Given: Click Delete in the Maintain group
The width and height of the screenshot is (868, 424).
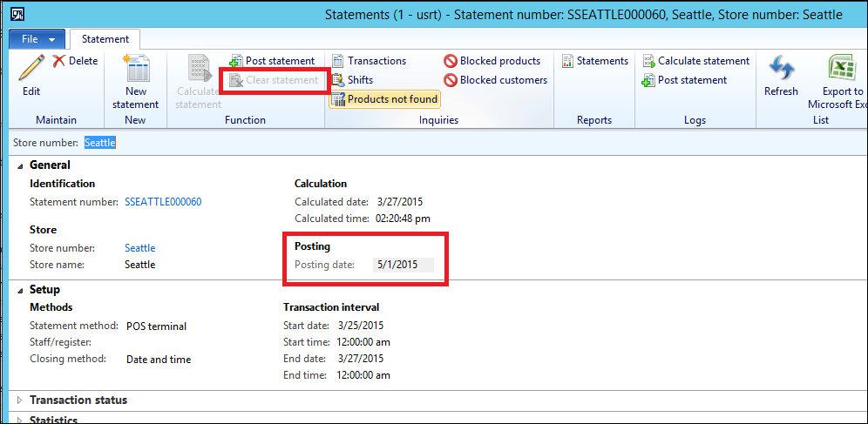Looking at the screenshot, I should tap(75, 61).
